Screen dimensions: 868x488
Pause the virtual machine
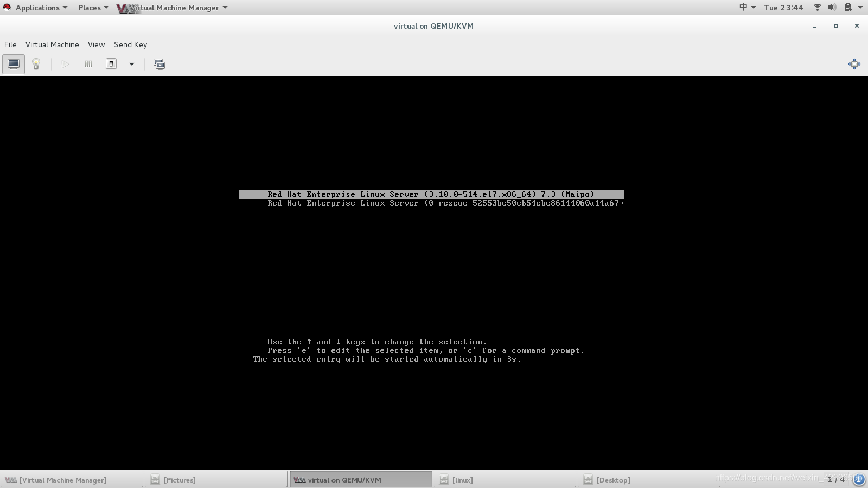click(x=88, y=64)
